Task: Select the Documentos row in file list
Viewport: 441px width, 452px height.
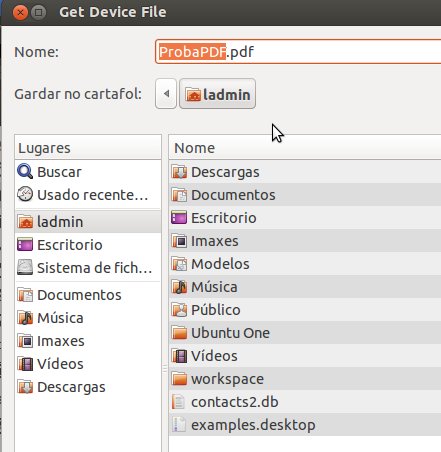Action: pos(305,195)
